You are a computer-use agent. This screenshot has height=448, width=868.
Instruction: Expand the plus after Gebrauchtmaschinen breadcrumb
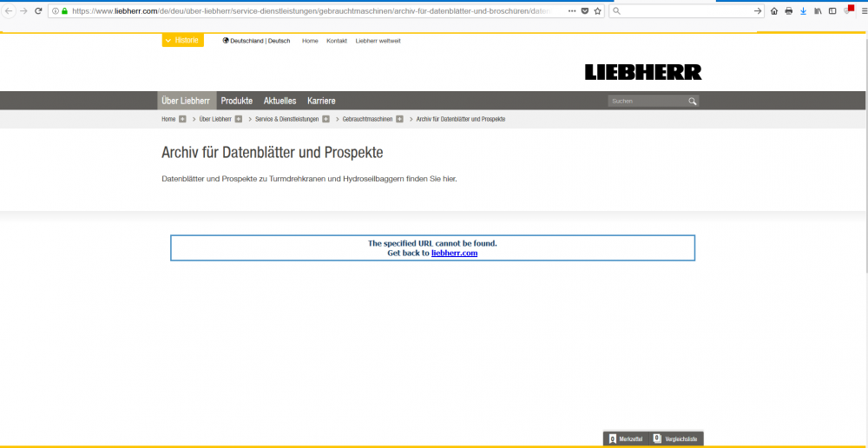point(399,119)
